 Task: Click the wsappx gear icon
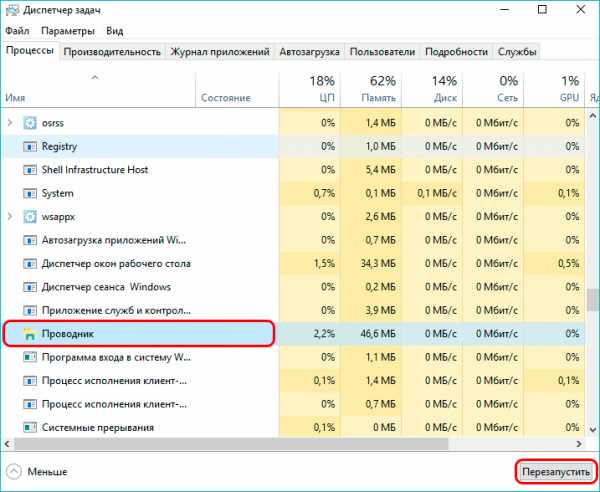point(30,217)
